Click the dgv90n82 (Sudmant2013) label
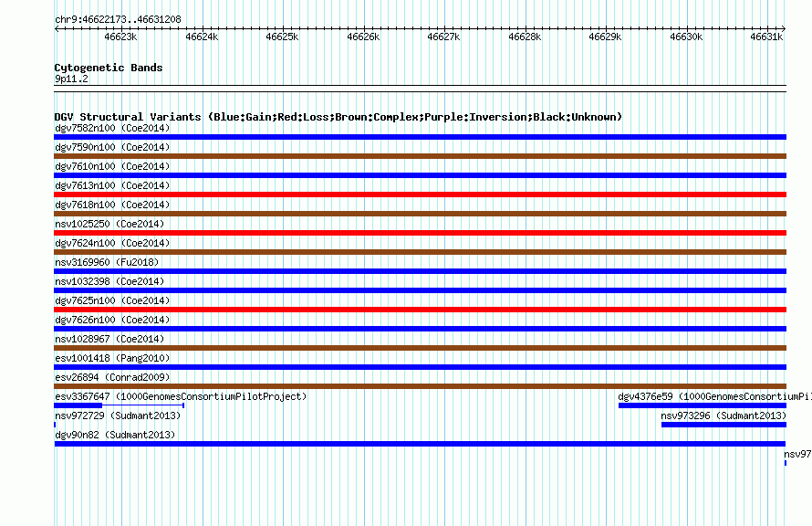 (x=115, y=435)
